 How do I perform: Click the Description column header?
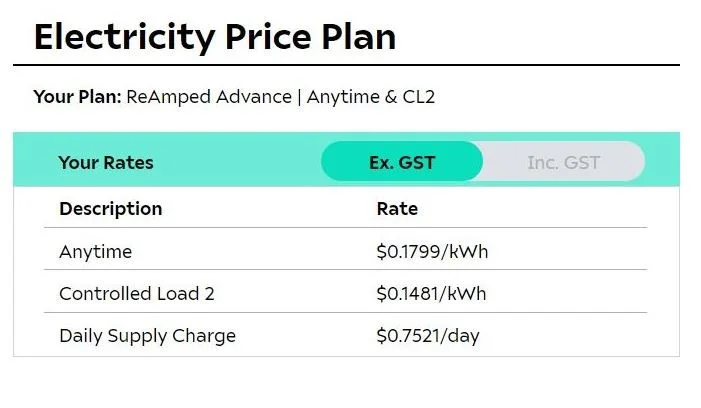click(110, 209)
